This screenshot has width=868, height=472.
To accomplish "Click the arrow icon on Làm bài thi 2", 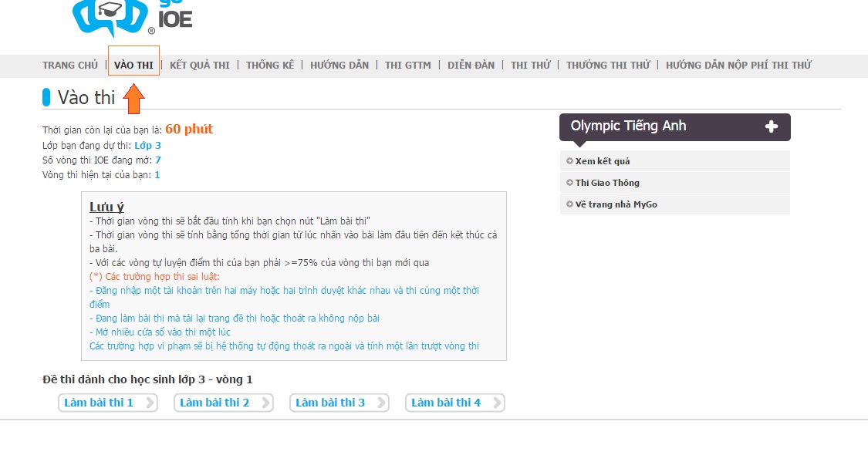I will tap(265, 403).
